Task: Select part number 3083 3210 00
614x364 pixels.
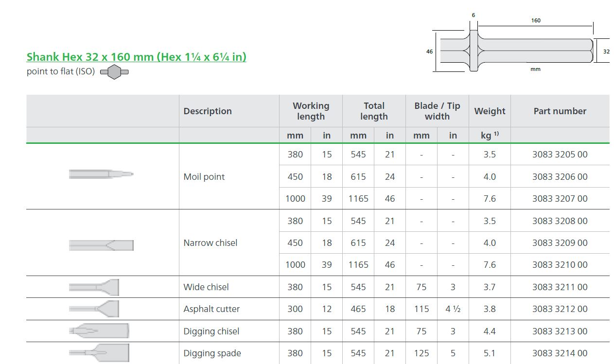Action: tap(560, 265)
